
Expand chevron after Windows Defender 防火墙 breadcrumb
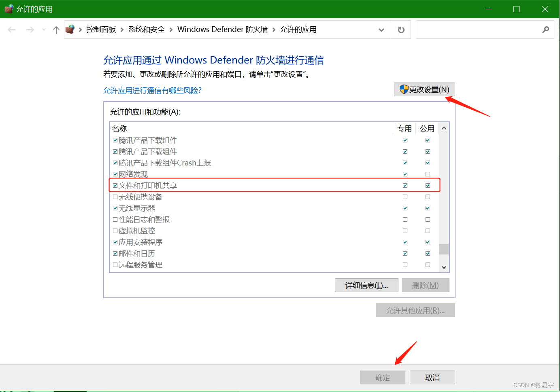click(x=274, y=30)
